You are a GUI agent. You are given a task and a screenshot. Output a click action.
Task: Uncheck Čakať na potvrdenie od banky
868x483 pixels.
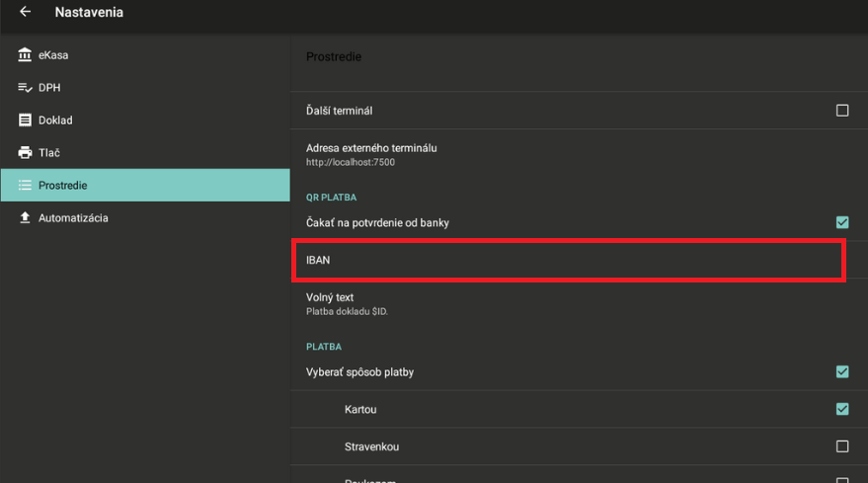coord(842,223)
